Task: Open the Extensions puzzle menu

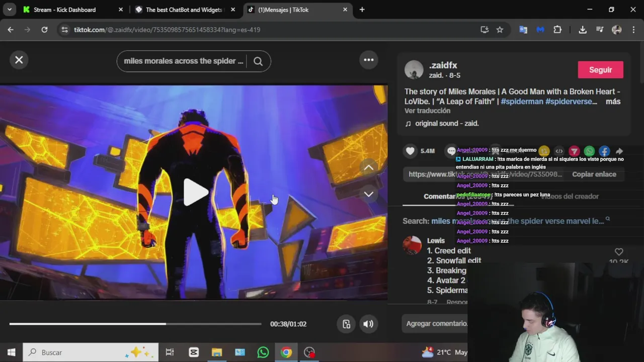Action: pyautogui.click(x=557, y=30)
